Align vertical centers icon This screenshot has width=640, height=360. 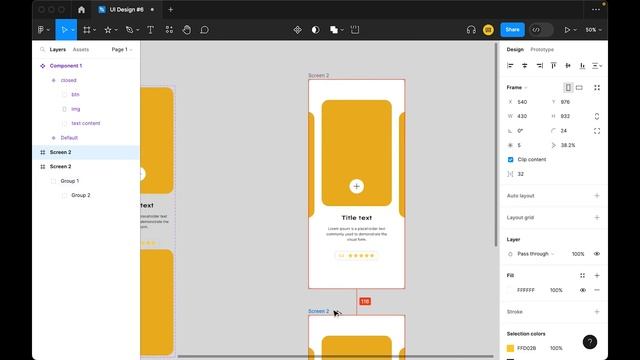click(x=568, y=66)
